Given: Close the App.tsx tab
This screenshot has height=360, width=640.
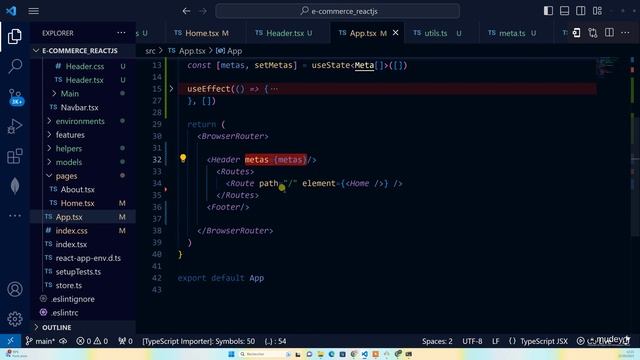Looking at the screenshot, I should tap(396, 33).
